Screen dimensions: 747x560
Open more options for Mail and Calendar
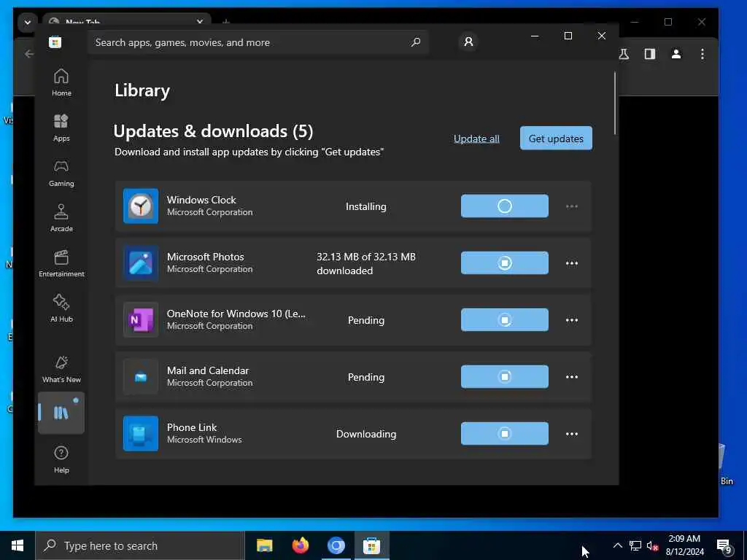point(572,377)
